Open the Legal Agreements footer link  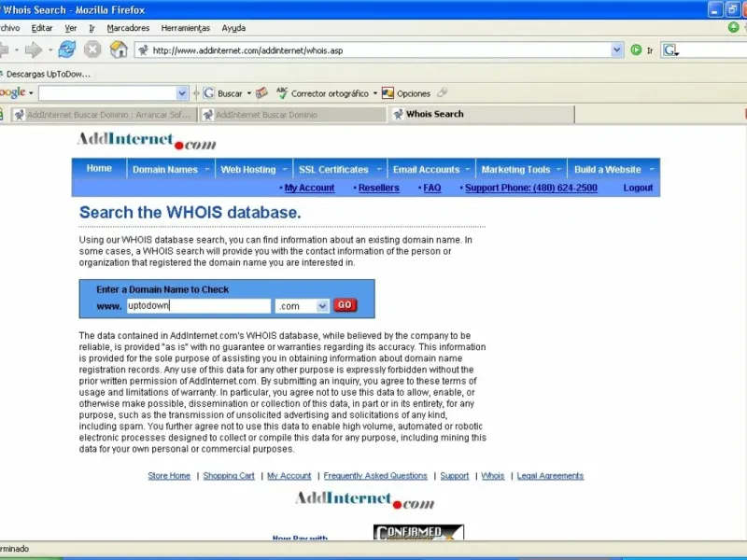tap(550, 476)
